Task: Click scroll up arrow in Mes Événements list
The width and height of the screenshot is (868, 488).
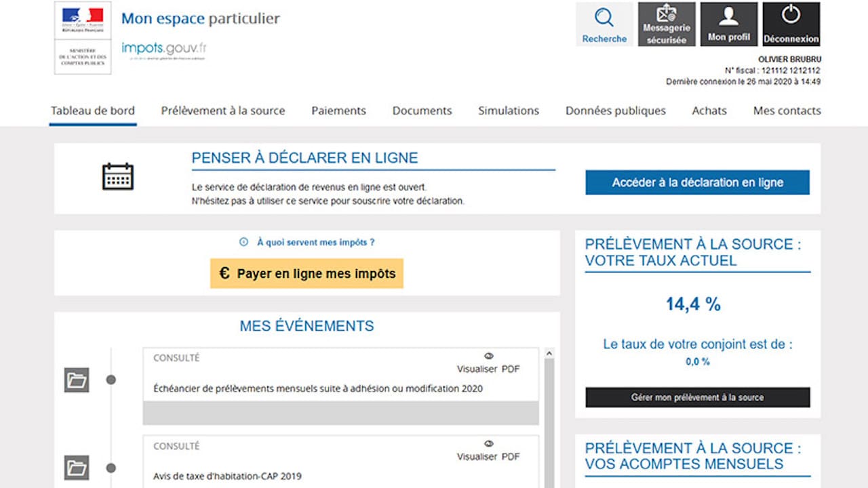Action: tap(549, 354)
